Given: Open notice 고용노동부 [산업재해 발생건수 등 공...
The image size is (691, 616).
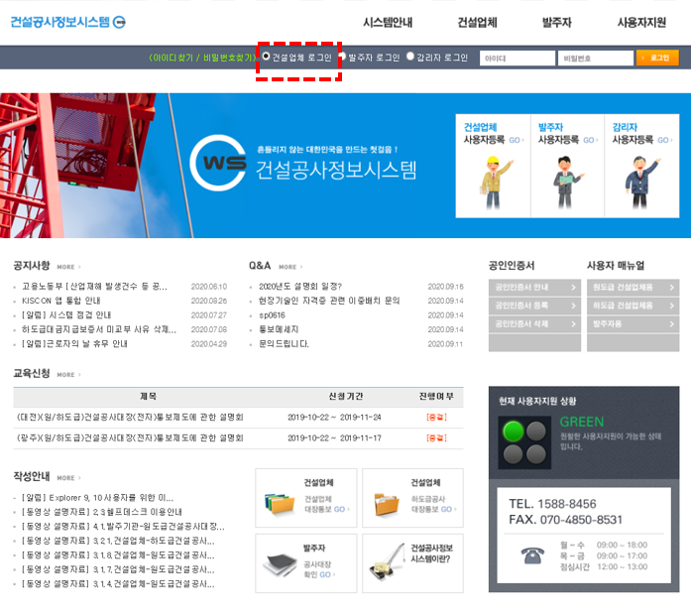Looking at the screenshot, I should pyautogui.click(x=94, y=287).
